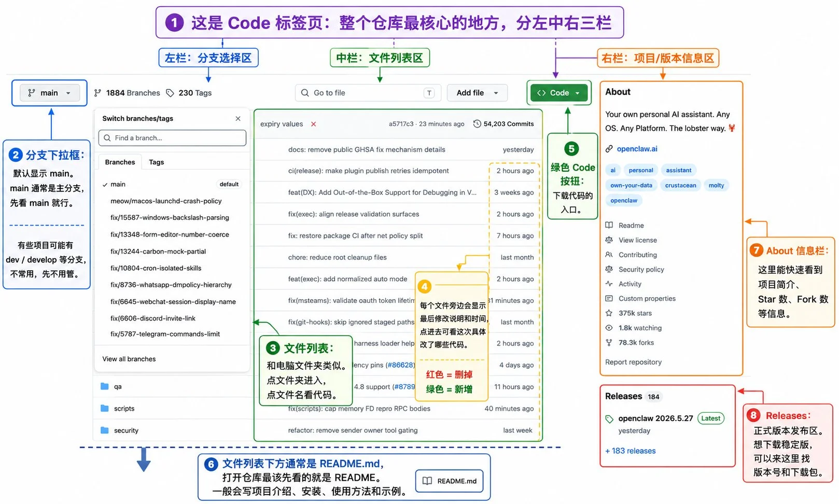The image size is (839, 504).
Task: Open commit 'chore: reduce root cleanup files'
Action: click(337, 258)
